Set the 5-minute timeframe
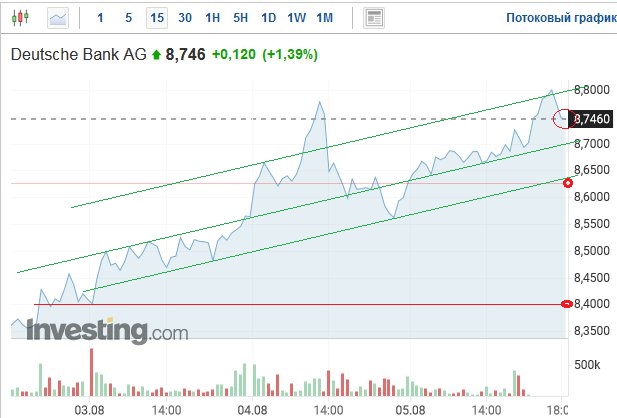This screenshot has width=617, height=418. [129, 18]
